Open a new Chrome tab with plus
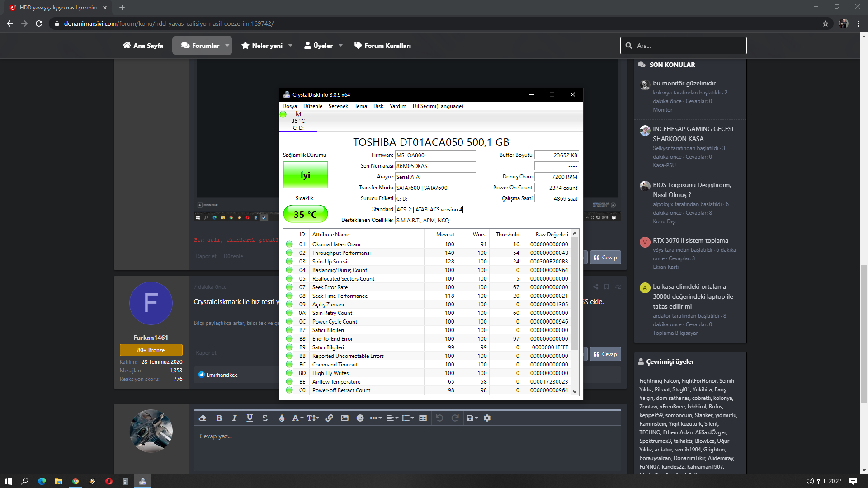This screenshot has height=488, width=868. (x=122, y=8)
